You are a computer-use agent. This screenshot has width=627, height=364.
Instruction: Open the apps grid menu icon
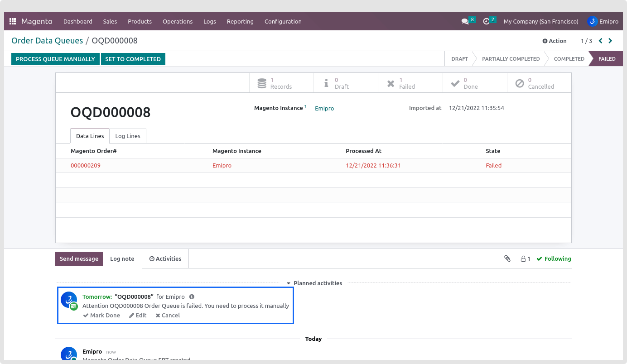13,21
